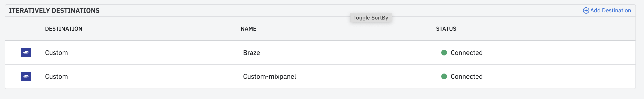Click the green status dot for Custom-mixpanel
This screenshot has width=644, height=99.
click(x=444, y=76)
